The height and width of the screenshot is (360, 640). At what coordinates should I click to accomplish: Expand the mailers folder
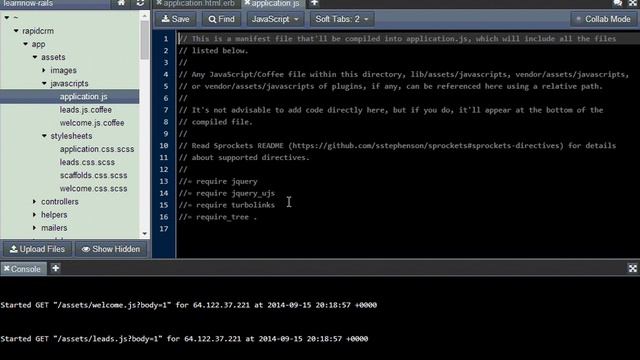tap(35, 228)
